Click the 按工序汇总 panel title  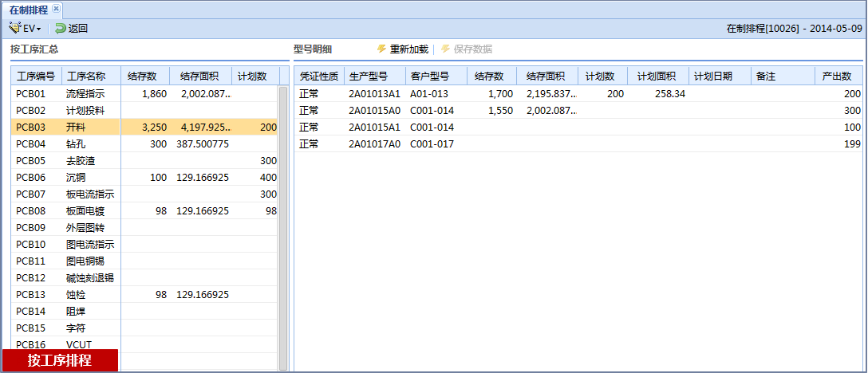(x=34, y=49)
